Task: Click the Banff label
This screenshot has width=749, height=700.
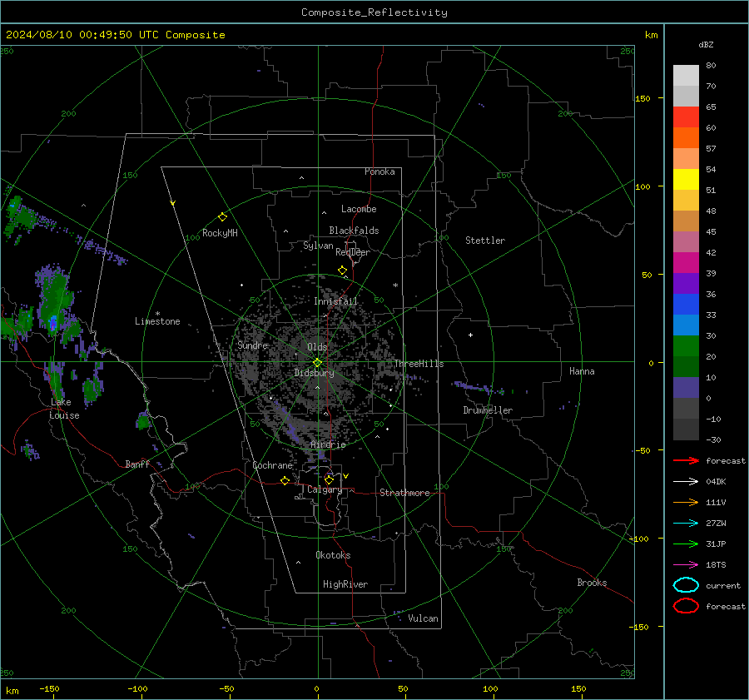Action: [137, 464]
